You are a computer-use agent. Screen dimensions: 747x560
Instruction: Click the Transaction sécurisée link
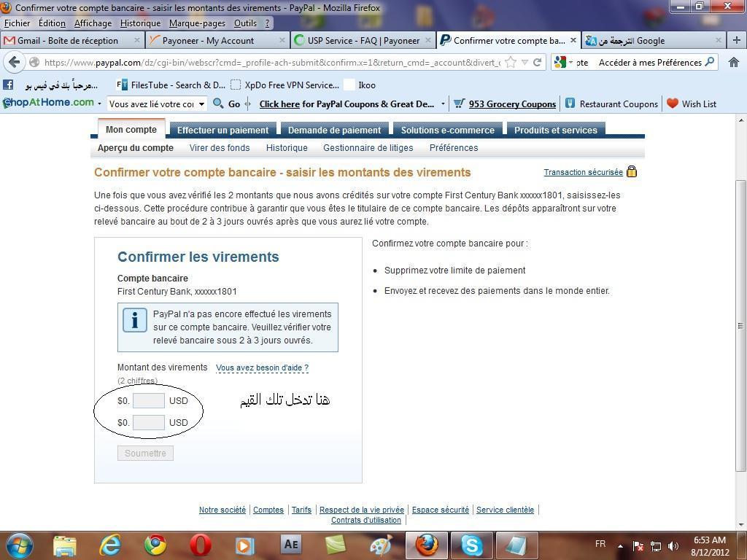pyautogui.click(x=583, y=172)
